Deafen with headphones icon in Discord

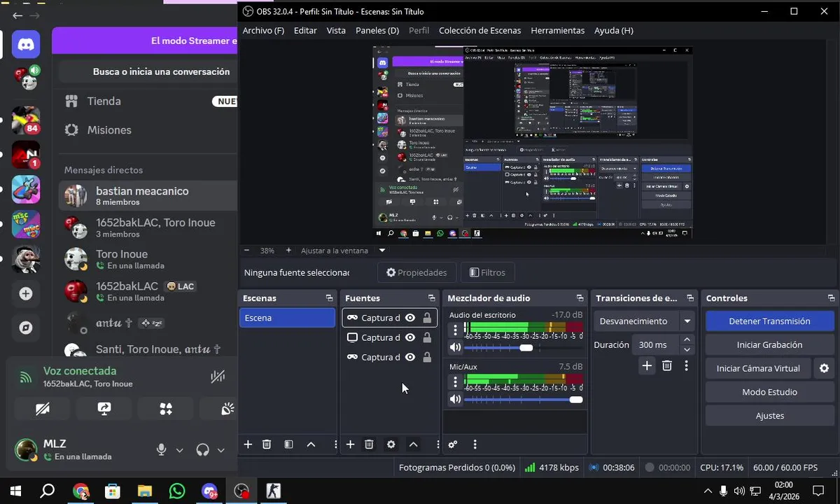[x=203, y=450]
